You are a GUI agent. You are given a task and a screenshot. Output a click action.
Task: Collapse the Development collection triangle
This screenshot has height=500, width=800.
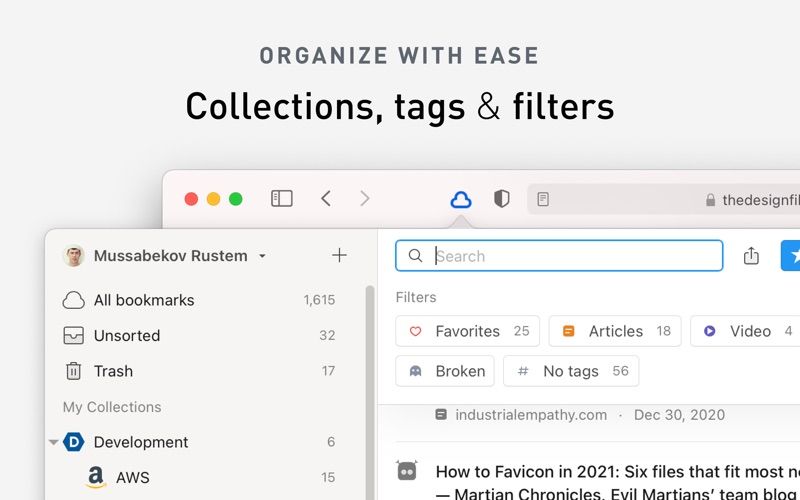pyautogui.click(x=53, y=442)
